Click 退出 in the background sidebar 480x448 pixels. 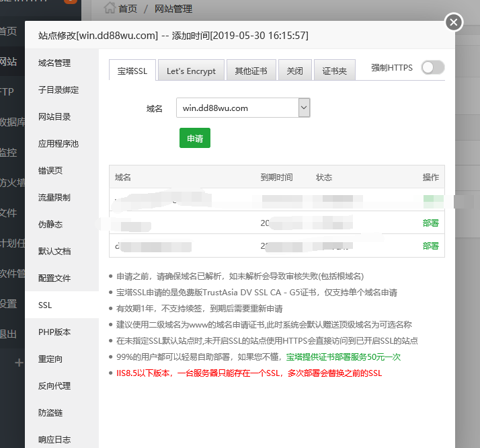[8, 334]
